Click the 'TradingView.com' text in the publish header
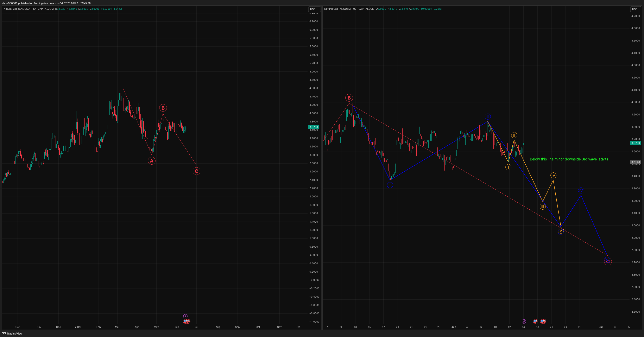 [x=44, y=3]
